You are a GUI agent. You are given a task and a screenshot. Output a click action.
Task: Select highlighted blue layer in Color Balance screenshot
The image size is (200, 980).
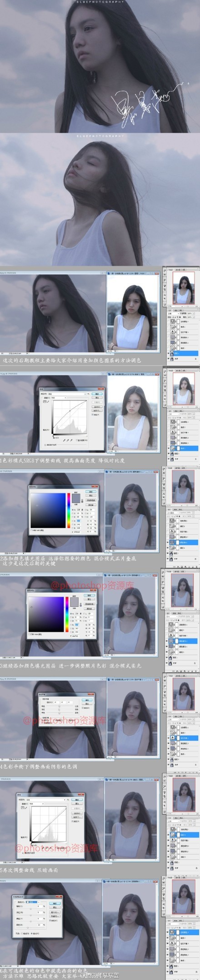pos(184,738)
